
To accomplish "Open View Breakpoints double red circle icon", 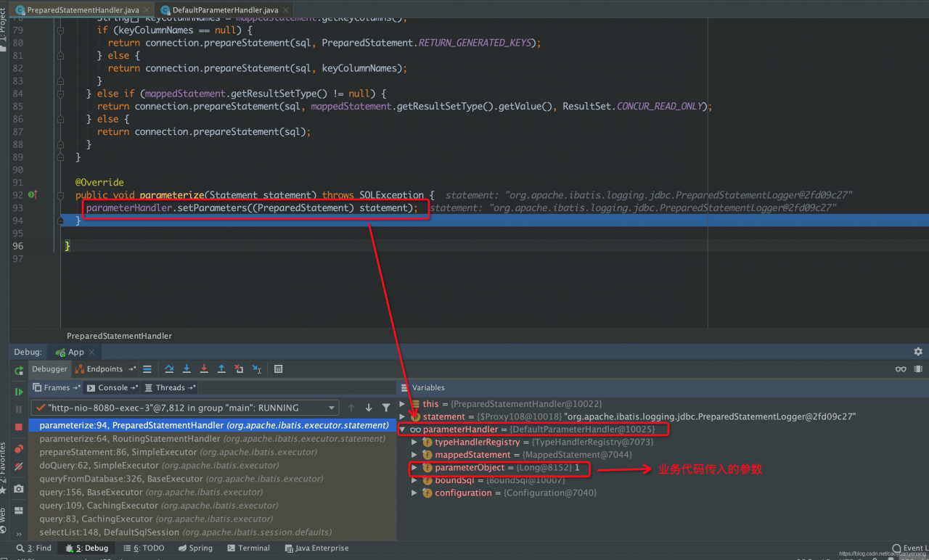I will tap(19, 449).
